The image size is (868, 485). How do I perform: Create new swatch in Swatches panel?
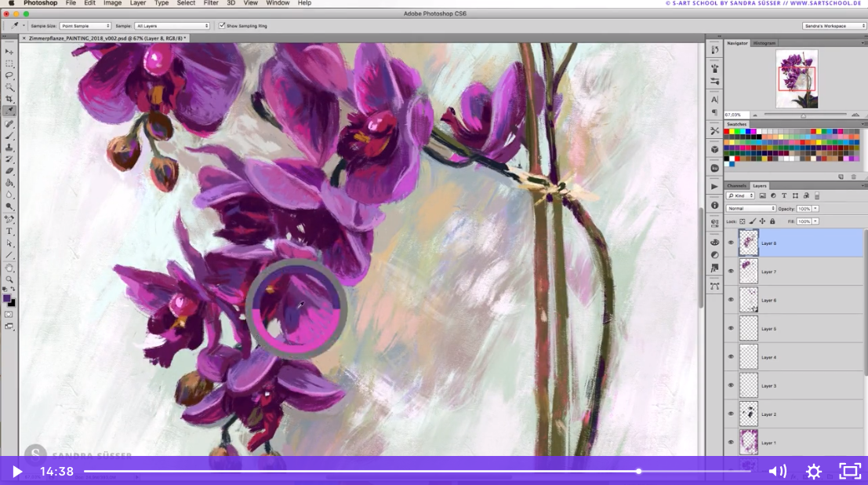tap(841, 177)
